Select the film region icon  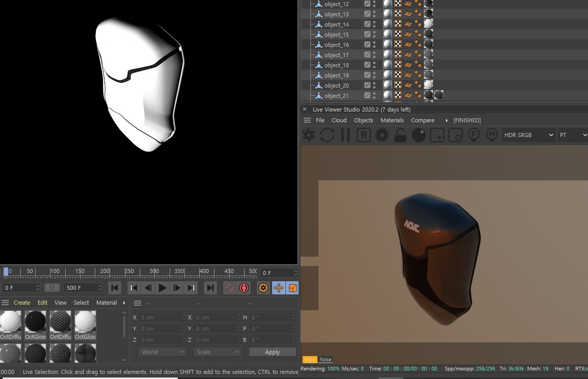[455, 135]
